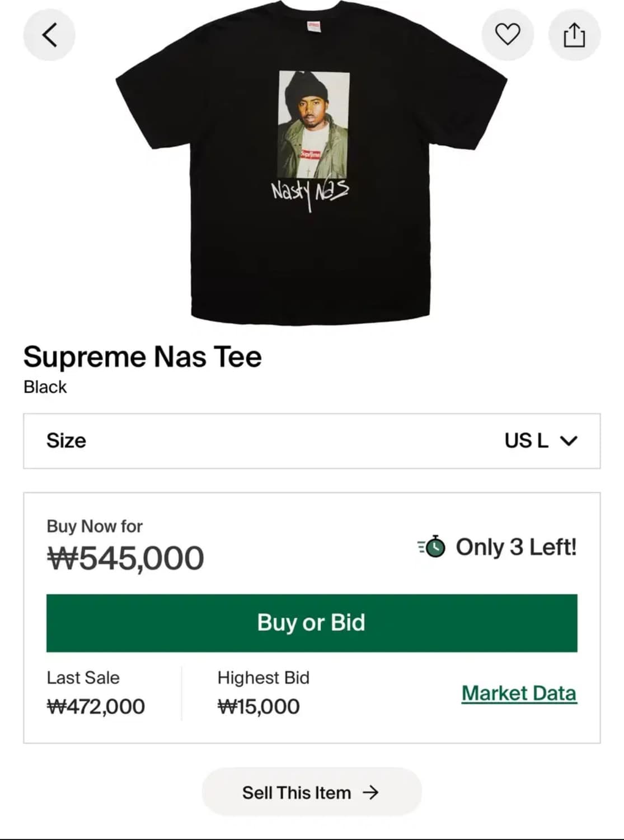Click the stopwatch icon beside Only 3 Left
The image size is (624, 840).
click(x=432, y=547)
